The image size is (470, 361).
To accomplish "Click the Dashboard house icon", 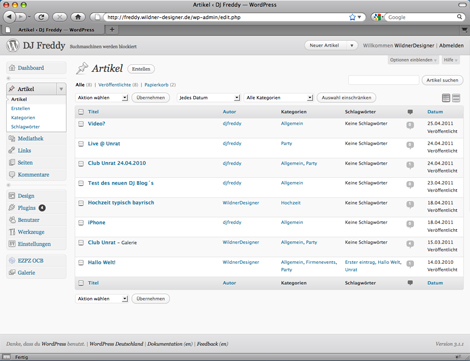I will pyautogui.click(x=12, y=68).
